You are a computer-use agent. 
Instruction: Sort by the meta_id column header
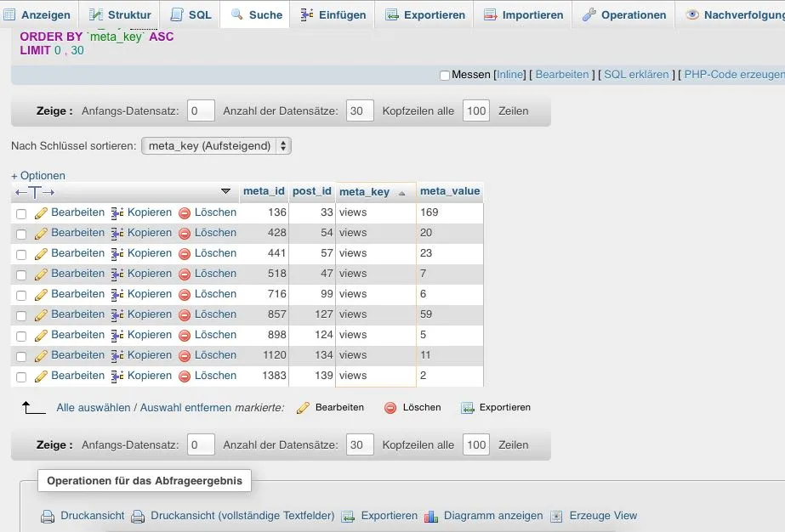264,191
